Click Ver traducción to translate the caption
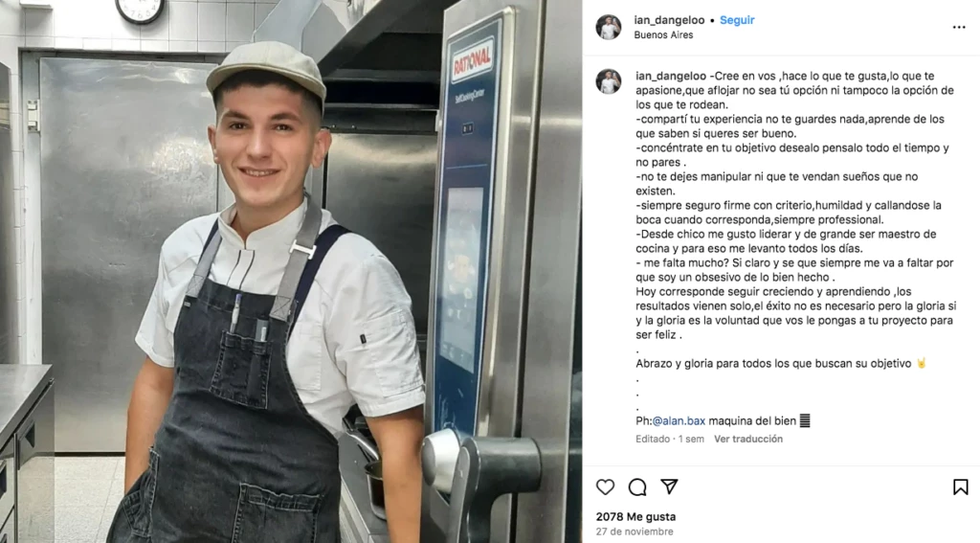980x543 pixels. 748,440
